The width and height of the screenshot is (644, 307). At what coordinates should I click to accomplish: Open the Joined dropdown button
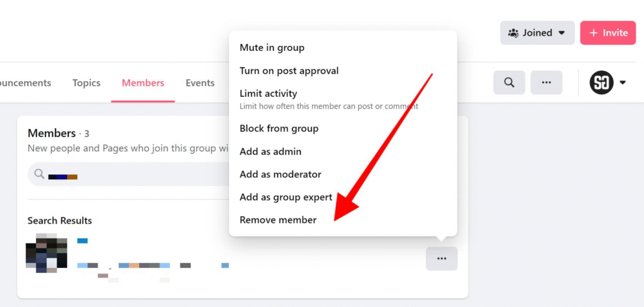(537, 33)
